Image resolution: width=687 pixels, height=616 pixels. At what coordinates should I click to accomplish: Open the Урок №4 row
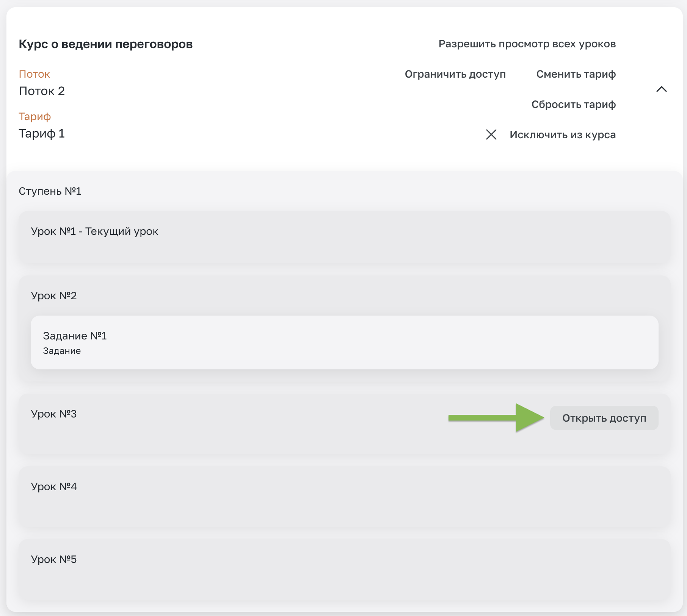(x=344, y=496)
